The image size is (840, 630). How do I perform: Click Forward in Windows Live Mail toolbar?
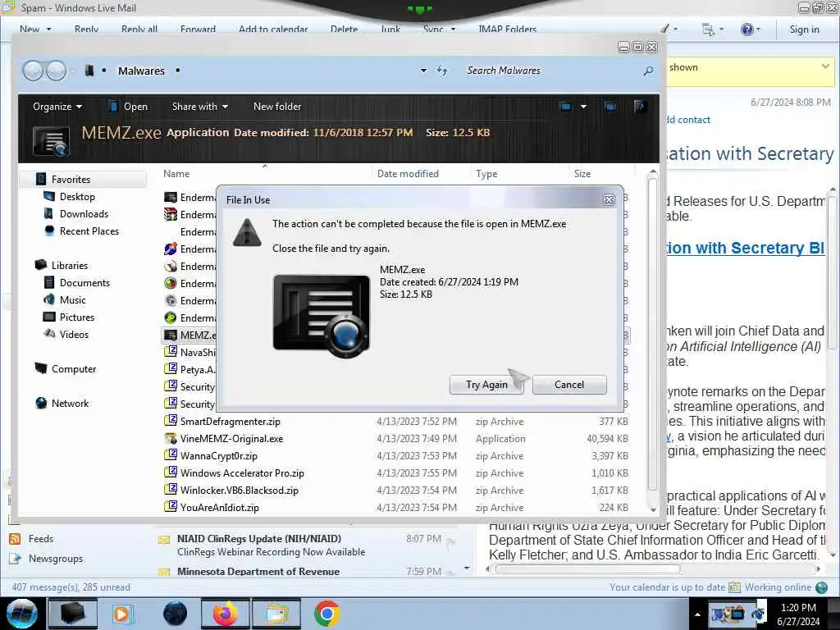(198, 29)
